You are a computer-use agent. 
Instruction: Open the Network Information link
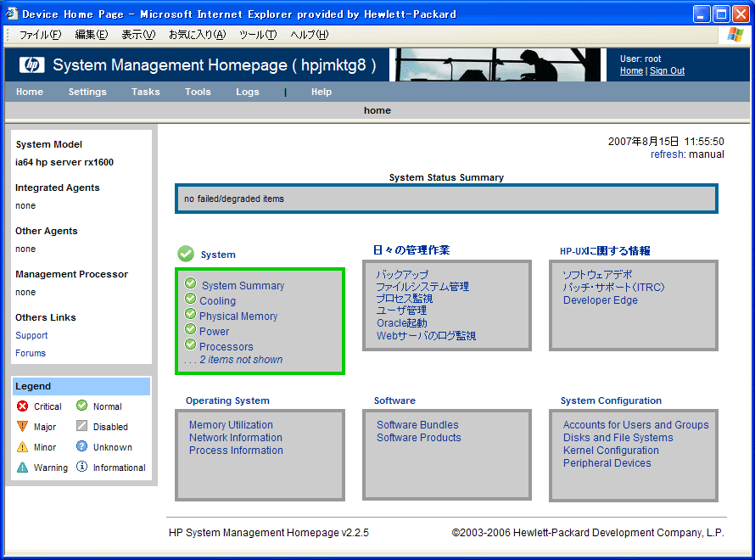tap(236, 437)
